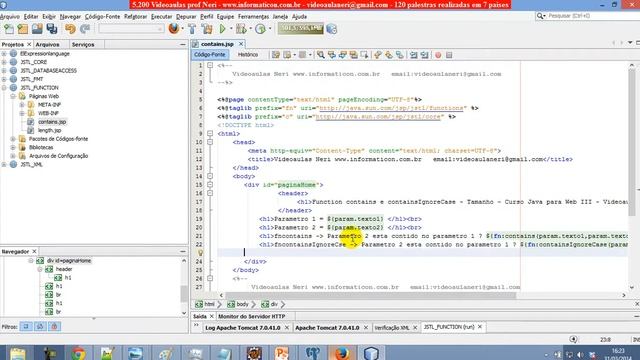Switch to the Histórico editor view
Screen dimensions: 640x360
[248, 55]
